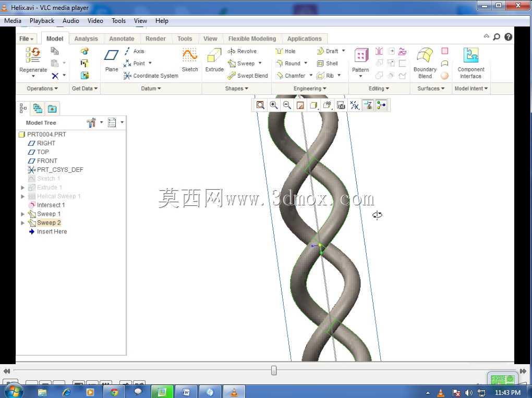Open Chrome from the taskbar
The height and width of the screenshot is (398, 532).
(114, 392)
